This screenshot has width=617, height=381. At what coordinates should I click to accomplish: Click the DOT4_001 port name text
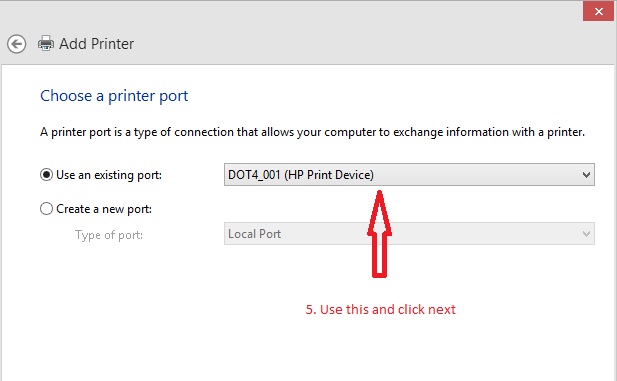point(254,175)
